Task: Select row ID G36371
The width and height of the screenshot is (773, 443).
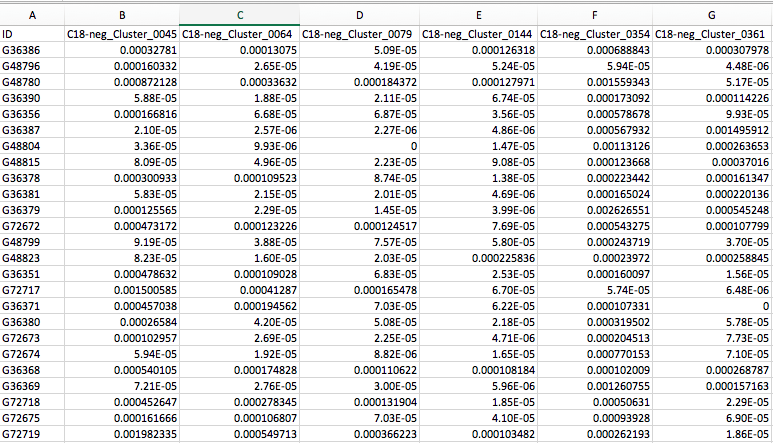Action: coord(32,306)
